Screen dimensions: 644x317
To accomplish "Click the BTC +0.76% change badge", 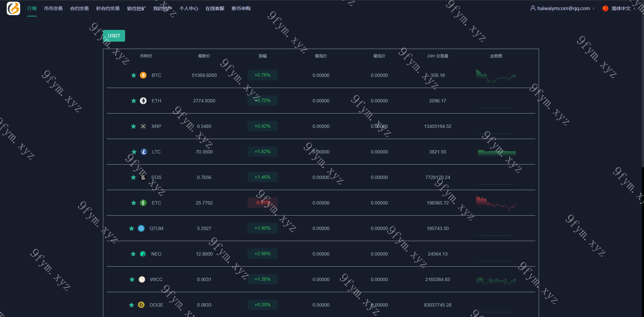I will 263,75.
